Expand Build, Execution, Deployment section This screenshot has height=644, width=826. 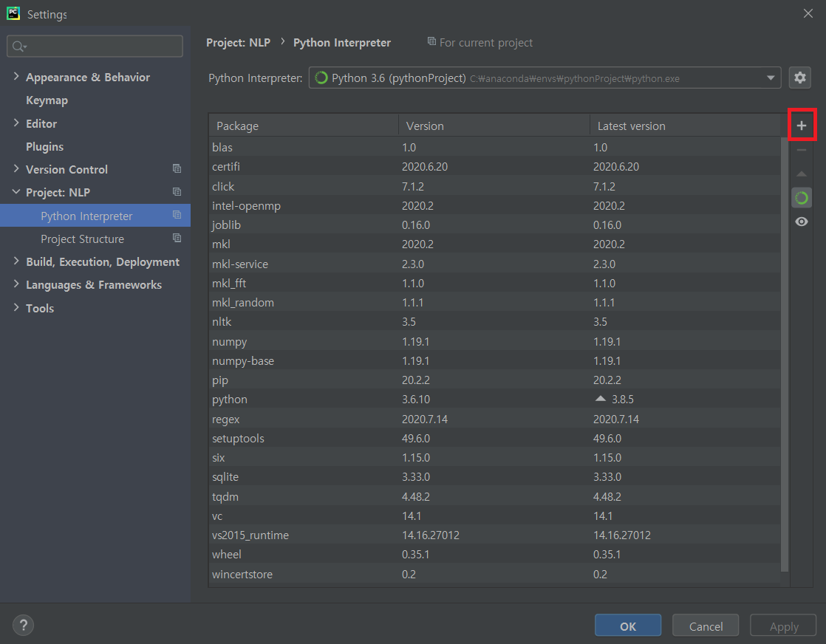click(16, 261)
